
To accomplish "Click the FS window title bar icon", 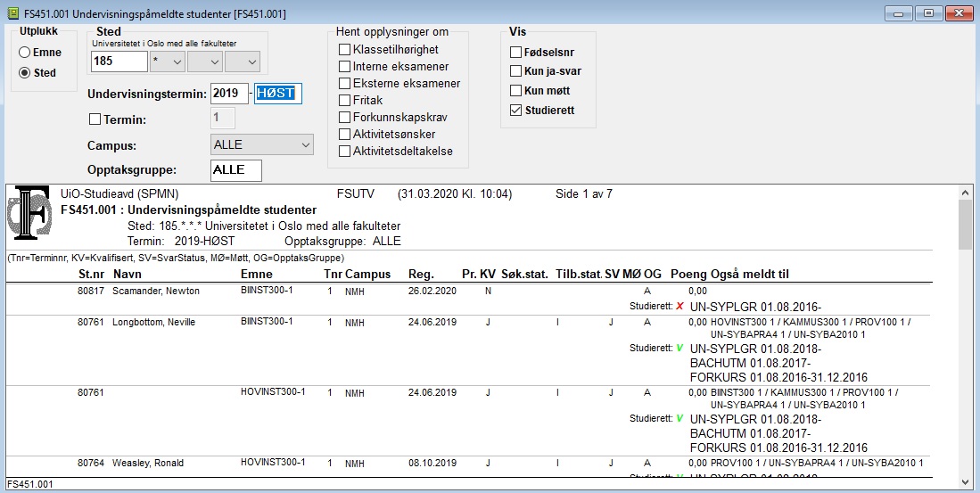I will pos(12,13).
